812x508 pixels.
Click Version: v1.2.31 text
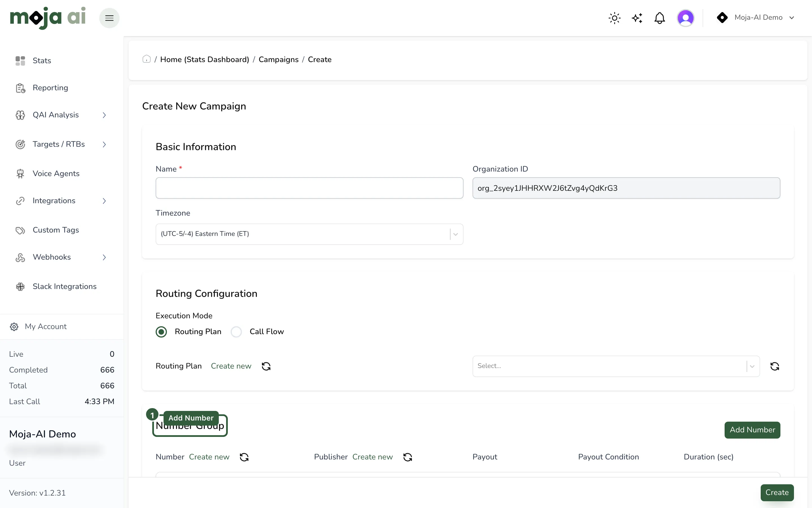[37, 493]
